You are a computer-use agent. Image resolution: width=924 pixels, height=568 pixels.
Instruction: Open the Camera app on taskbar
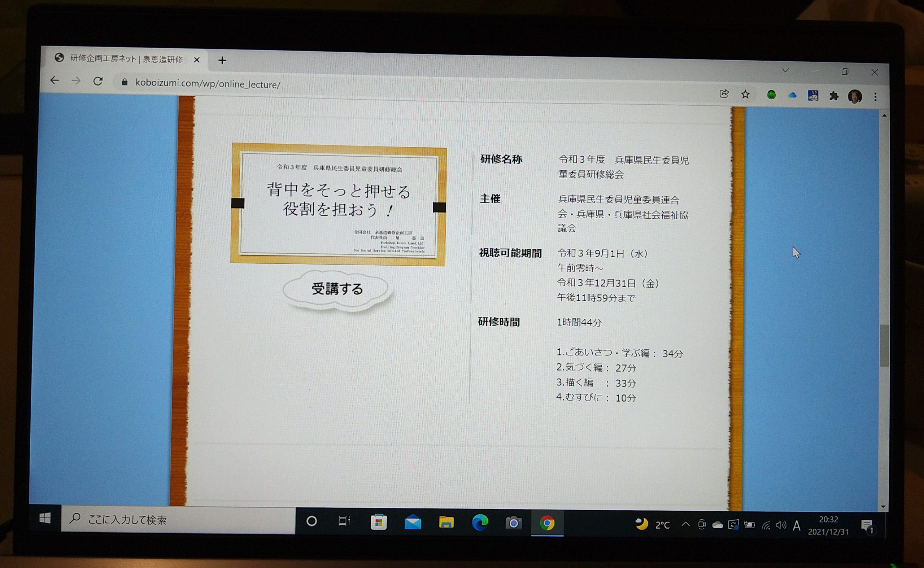514,523
